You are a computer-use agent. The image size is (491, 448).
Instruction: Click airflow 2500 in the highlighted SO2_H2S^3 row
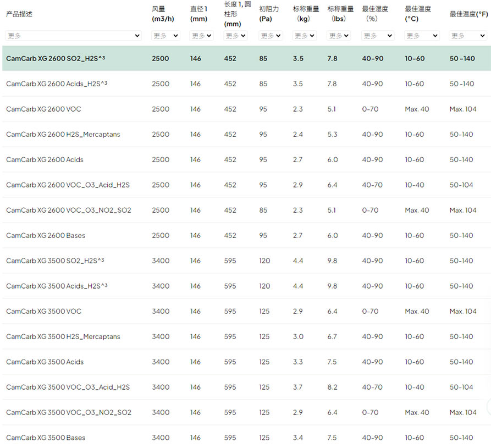click(x=161, y=59)
